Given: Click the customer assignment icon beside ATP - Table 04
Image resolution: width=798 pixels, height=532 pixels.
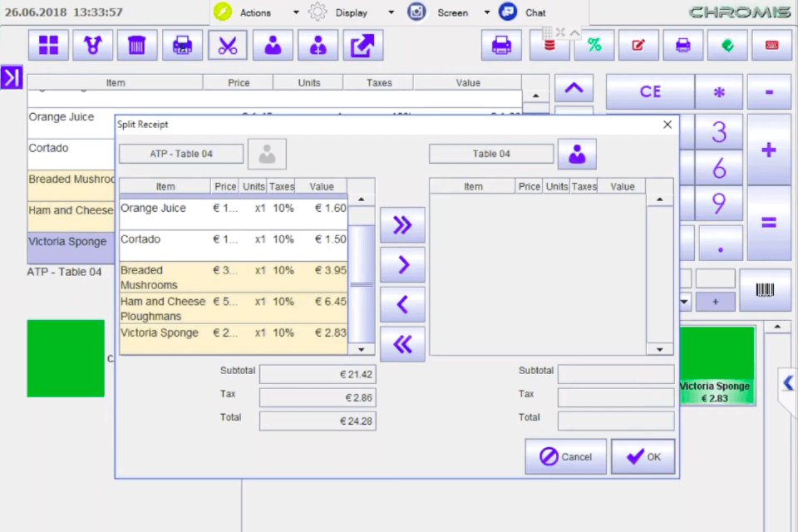Looking at the screenshot, I should pos(267,154).
